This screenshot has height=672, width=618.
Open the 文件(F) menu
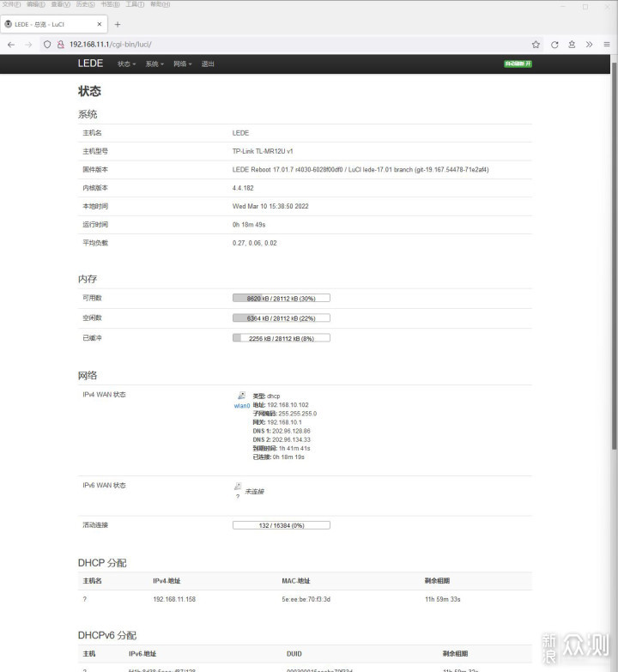click(11, 4)
